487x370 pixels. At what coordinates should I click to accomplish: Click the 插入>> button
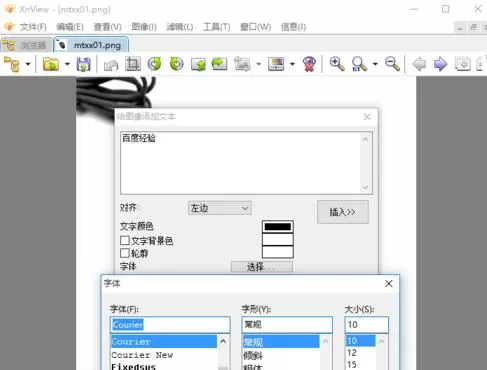[343, 212]
